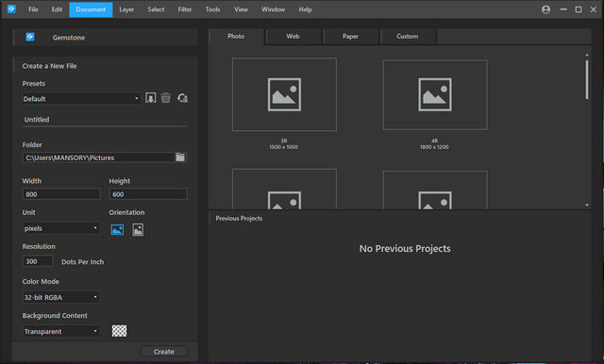The image size is (604, 364).
Task: Click the Folder path field
Action: point(98,157)
